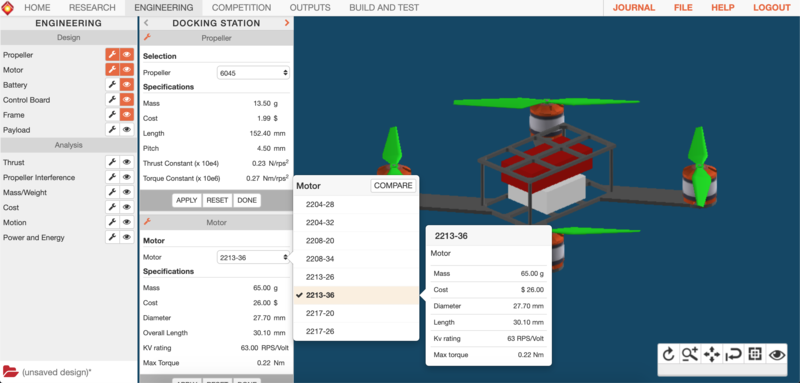Image resolution: width=800 pixels, height=383 pixels.
Task: Toggle Motion analysis visibility eye
Action: (x=127, y=222)
